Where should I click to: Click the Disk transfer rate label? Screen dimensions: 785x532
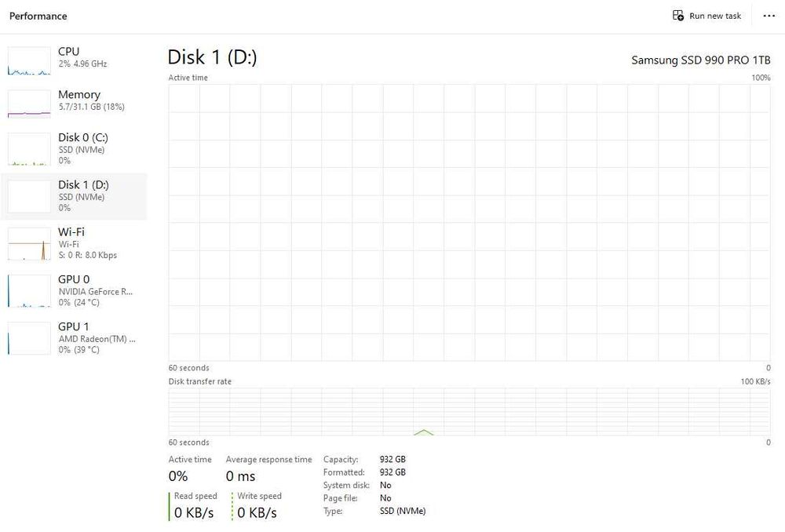tap(199, 381)
